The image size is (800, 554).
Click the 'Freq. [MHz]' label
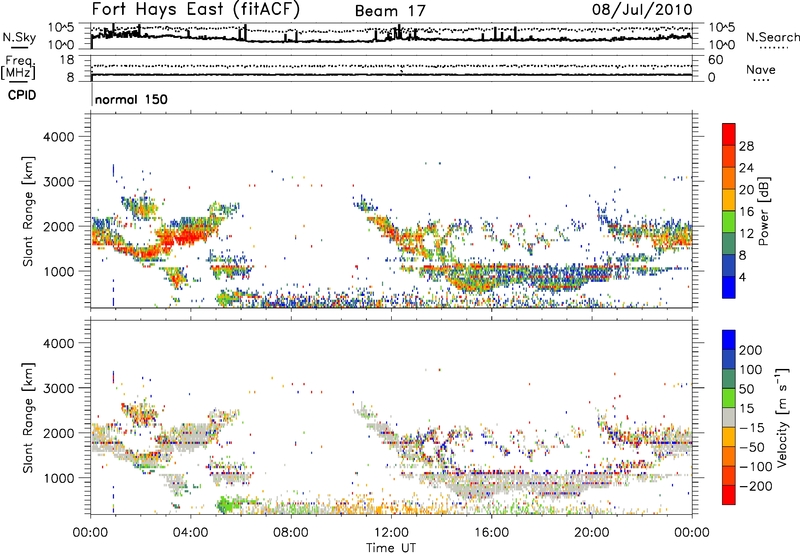click(x=19, y=68)
